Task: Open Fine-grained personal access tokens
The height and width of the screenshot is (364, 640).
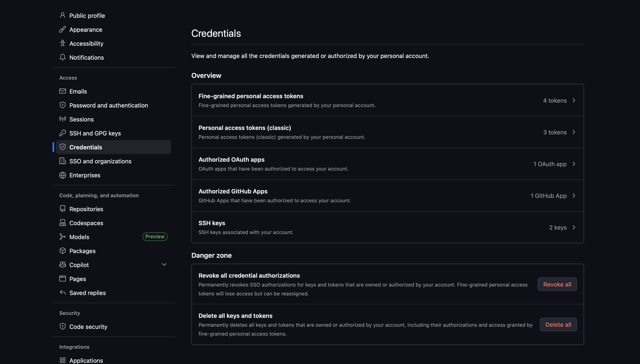Action: (x=388, y=100)
